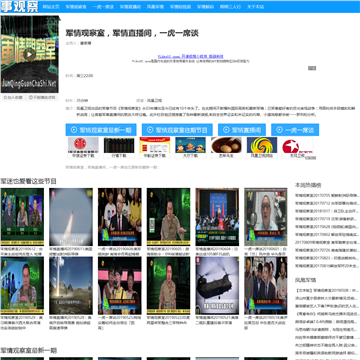Go to 网站主页 in the navigation bar

(51, 7)
